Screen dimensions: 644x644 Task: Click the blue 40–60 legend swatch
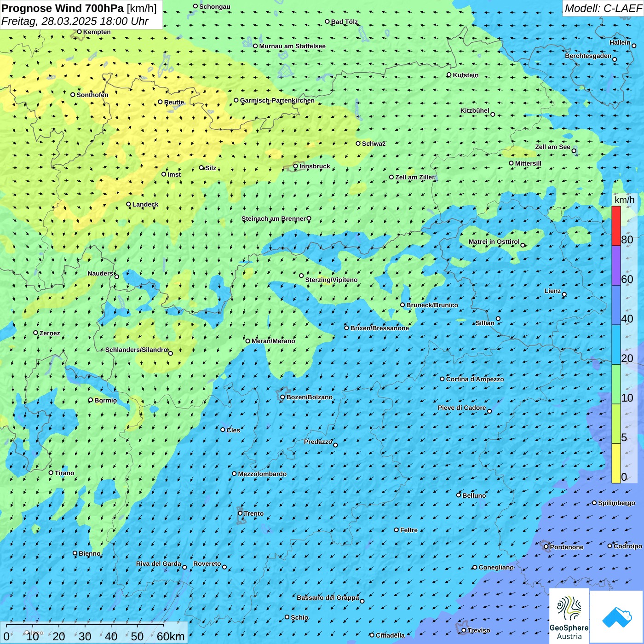tap(616, 305)
